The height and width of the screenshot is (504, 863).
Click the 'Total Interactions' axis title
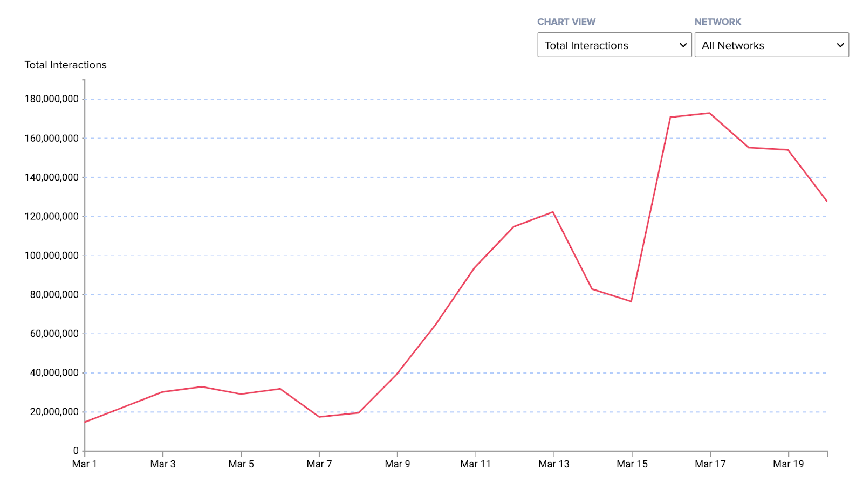[66, 65]
